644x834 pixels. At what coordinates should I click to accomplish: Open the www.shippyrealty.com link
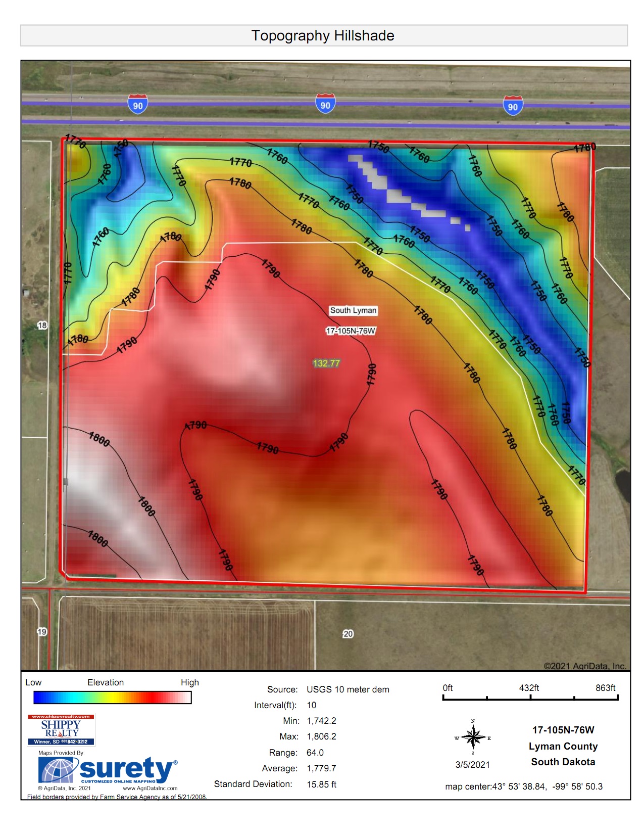click(x=61, y=717)
